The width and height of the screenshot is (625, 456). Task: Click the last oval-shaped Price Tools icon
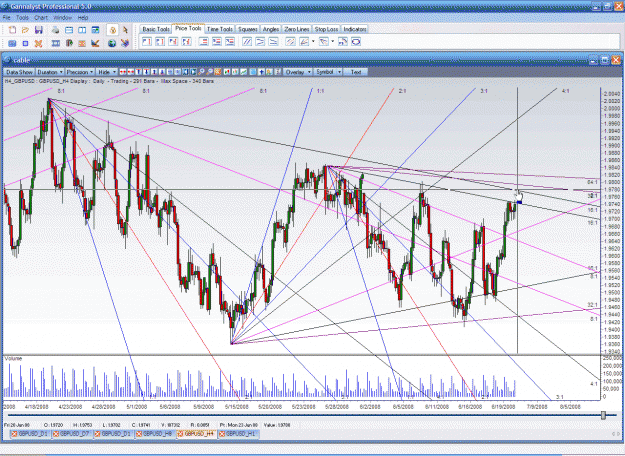click(356, 41)
